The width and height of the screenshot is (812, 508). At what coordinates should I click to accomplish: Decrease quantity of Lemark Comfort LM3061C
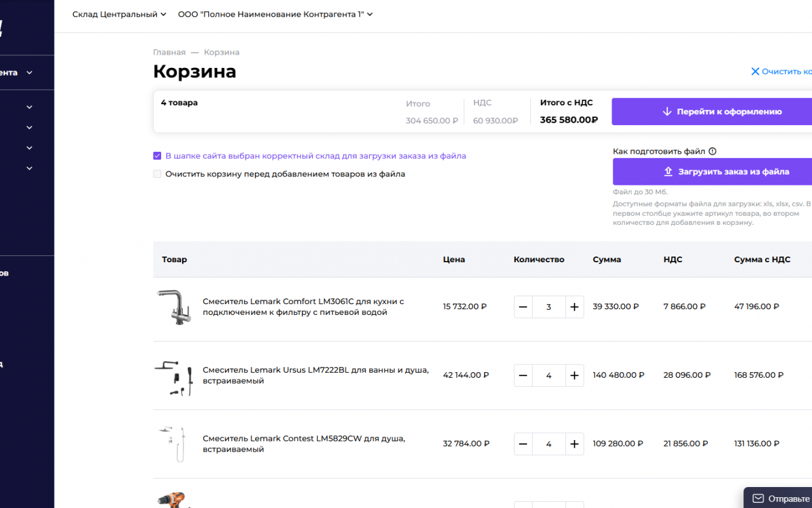[x=523, y=307]
